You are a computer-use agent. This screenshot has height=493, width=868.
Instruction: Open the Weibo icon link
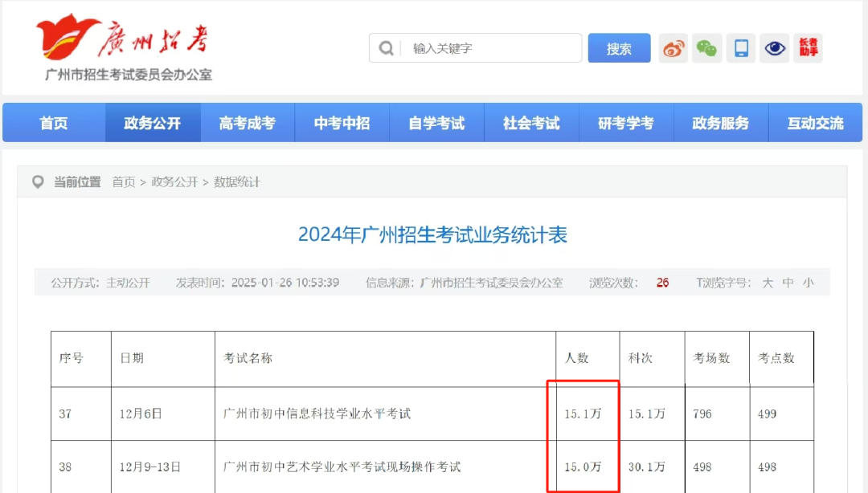coord(674,48)
